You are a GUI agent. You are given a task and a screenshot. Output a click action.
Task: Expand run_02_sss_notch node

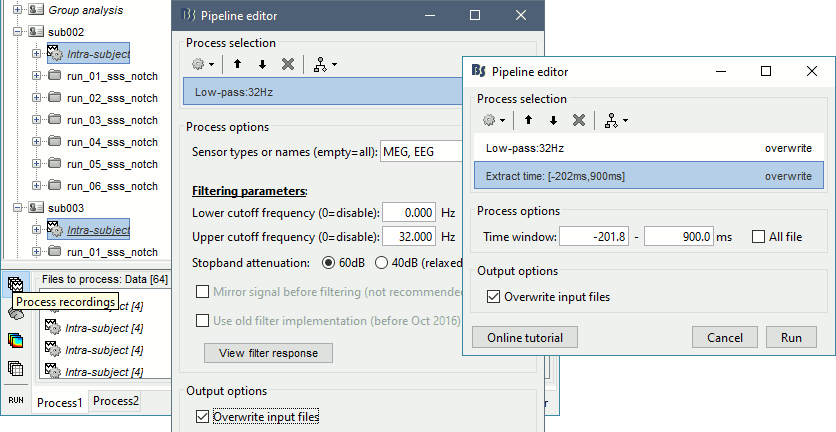point(36,98)
